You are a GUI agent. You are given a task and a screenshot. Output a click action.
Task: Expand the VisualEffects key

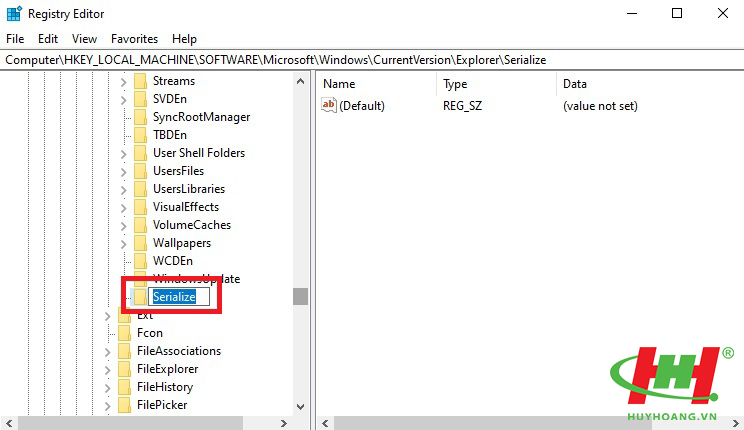(x=123, y=208)
